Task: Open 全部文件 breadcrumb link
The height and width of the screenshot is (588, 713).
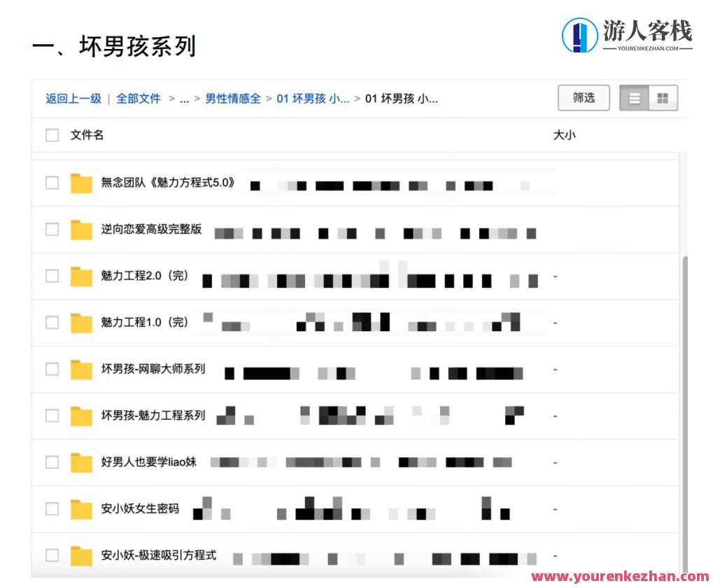Action: (x=139, y=99)
